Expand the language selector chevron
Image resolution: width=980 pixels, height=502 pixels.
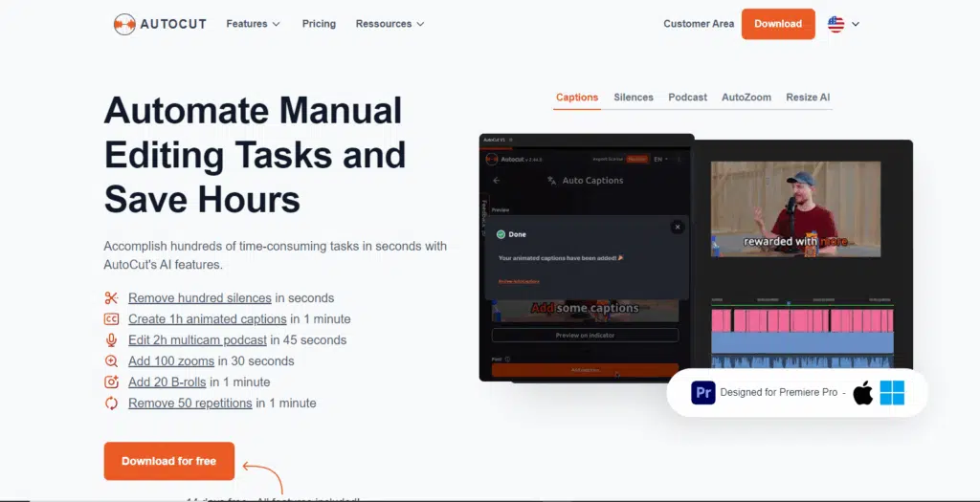click(x=856, y=24)
